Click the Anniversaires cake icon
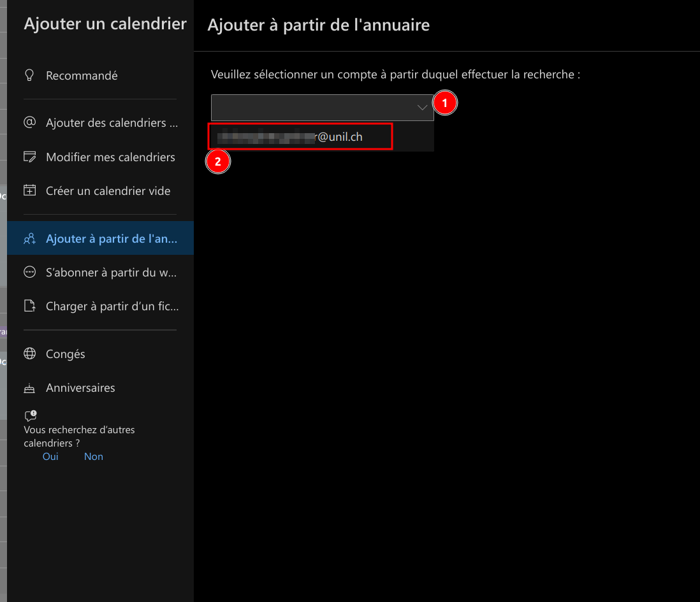The width and height of the screenshot is (700, 602). 29,387
